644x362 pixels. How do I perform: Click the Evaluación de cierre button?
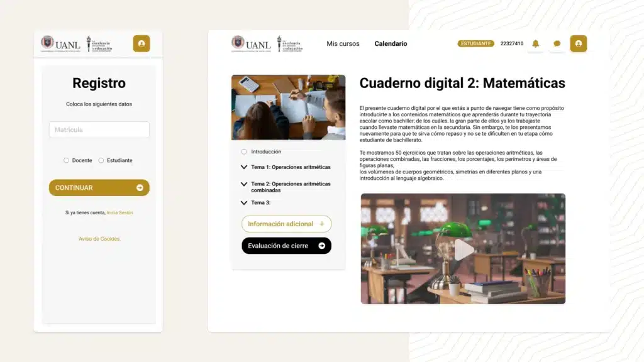pos(286,246)
